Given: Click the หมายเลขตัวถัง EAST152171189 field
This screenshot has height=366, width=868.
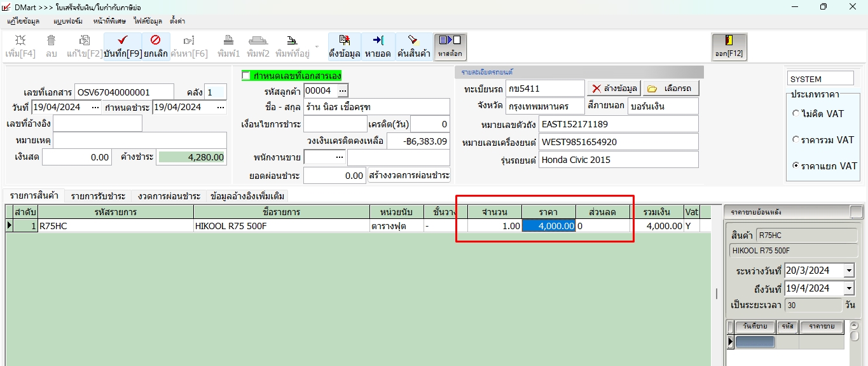Looking at the screenshot, I should 618,124.
